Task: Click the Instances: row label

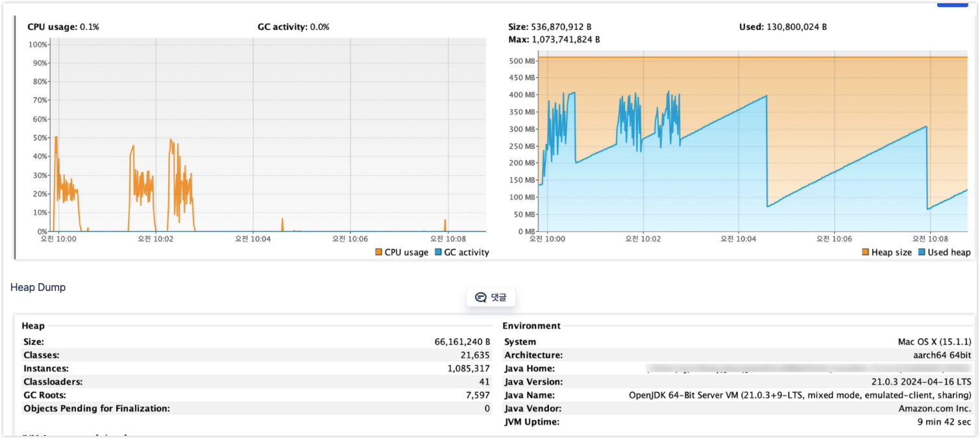Action: [45, 368]
